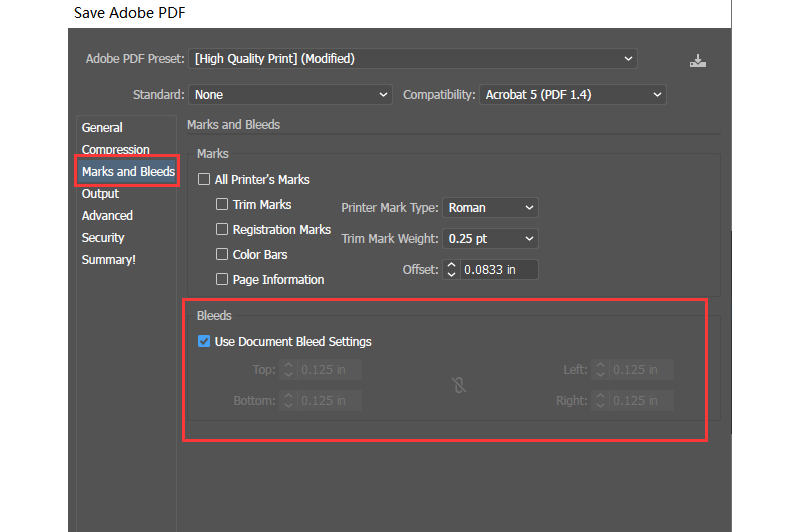This screenshot has width=800, height=532.
Task: Open the Adobe PDF Preset dropdown
Action: [x=413, y=59]
